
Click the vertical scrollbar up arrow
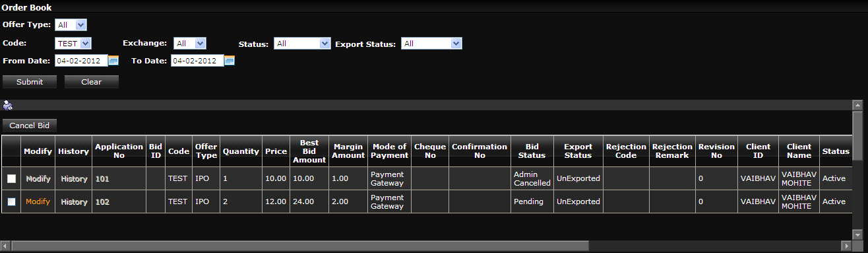click(857, 105)
